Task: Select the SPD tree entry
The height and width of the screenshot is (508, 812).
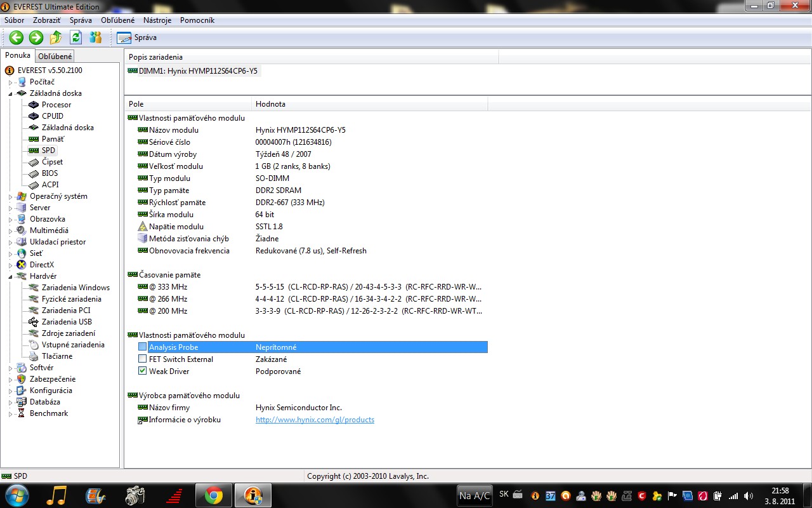Action: tap(49, 150)
